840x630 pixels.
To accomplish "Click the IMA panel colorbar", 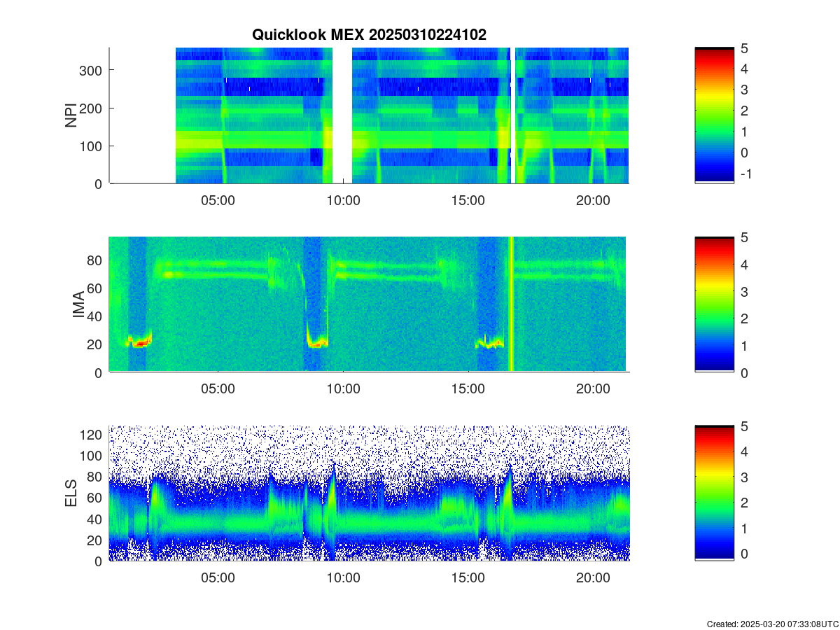I will pyautogui.click(x=714, y=304).
